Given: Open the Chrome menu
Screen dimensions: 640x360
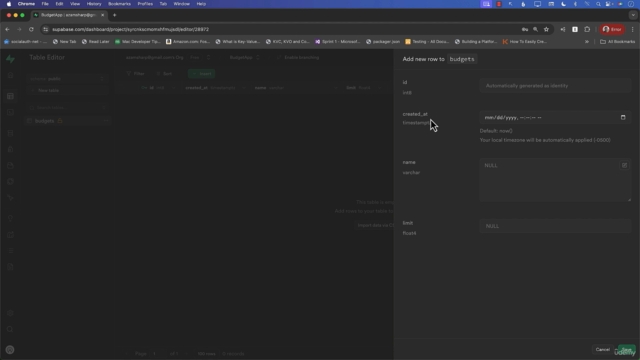Looking at the screenshot, I should click(26, 4).
